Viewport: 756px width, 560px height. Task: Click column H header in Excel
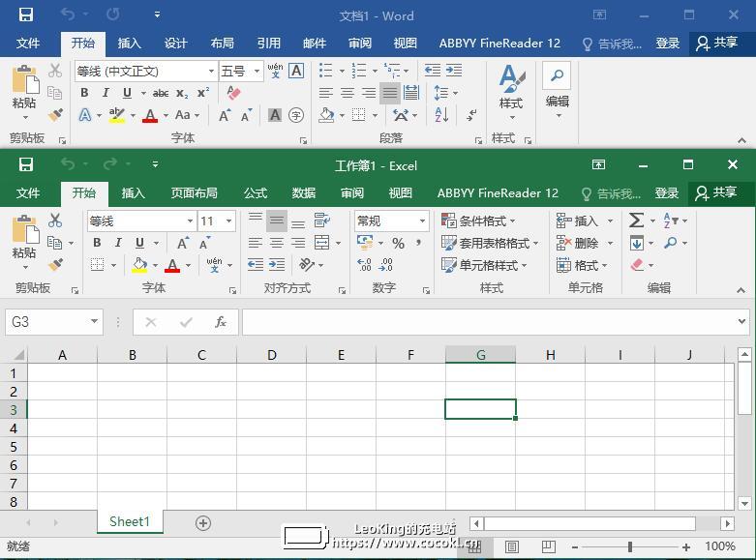coord(550,355)
